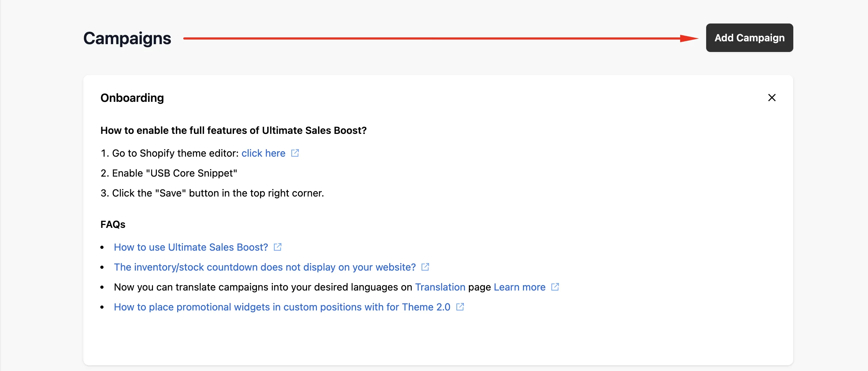This screenshot has height=371, width=868.
Task: Open inventory/stock countdown FAQ link
Action: pyautogui.click(x=265, y=267)
